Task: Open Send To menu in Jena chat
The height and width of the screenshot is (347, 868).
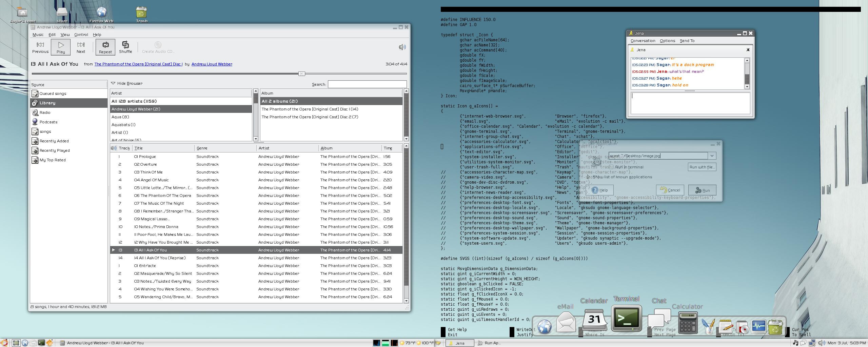Action: coord(687,41)
